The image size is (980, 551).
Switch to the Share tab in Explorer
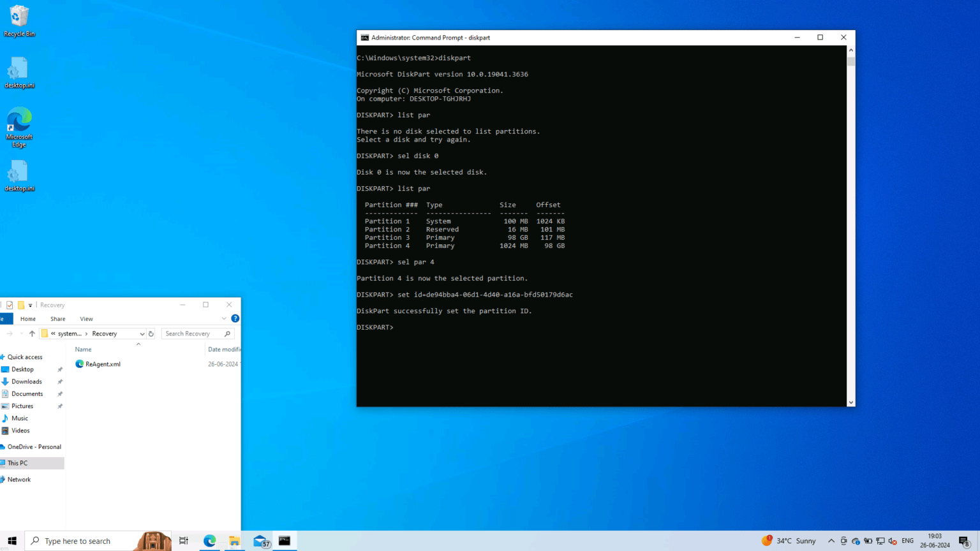pyautogui.click(x=57, y=318)
